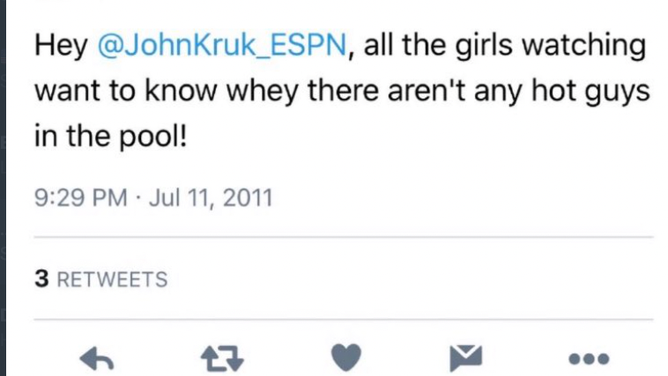The height and width of the screenshot is (376, 668).
Task: Reply to the tweet with arrow icon
Action: [x=97, y=359]
